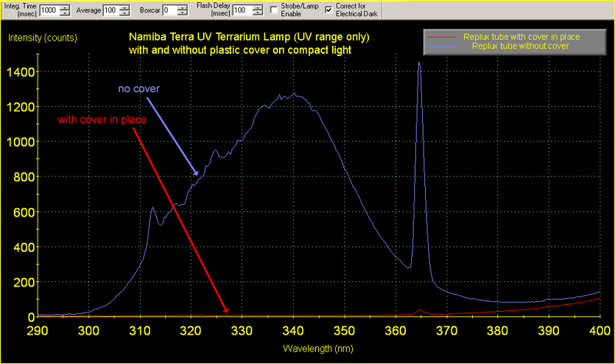The image size is (615, 364).
Task: Click the 'Correct for Electrical Dark' label text
Action: click(x=356, y=10)
